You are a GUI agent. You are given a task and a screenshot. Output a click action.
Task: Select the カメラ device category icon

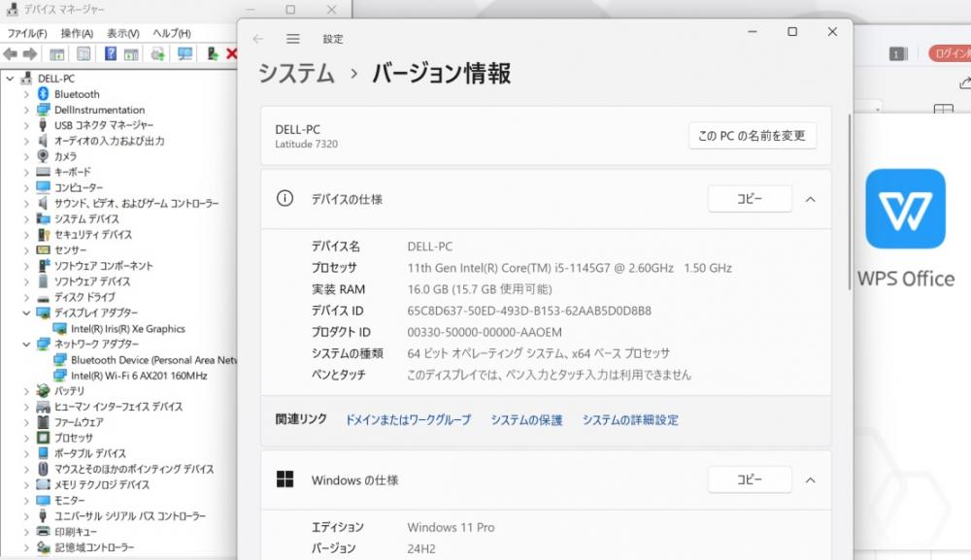click(x=43, y=156)
